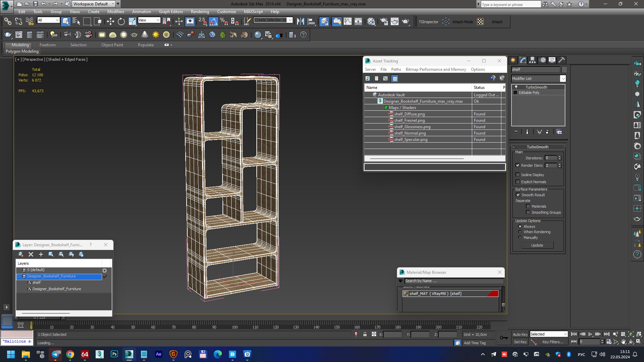Collapse Designer_Bookshelf_Furniture layer tree
This screenshot has height=362, width=644.
click(19, 276)
